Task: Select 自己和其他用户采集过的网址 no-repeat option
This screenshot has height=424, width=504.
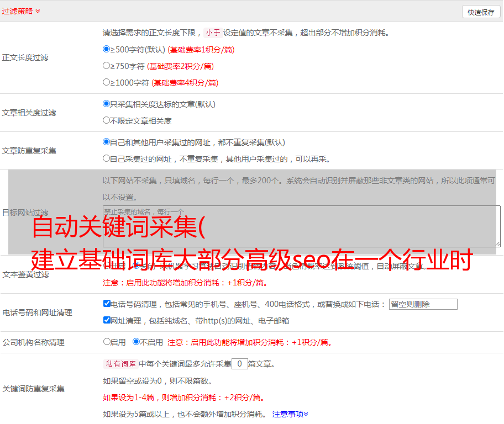Action: coord(107,142)
